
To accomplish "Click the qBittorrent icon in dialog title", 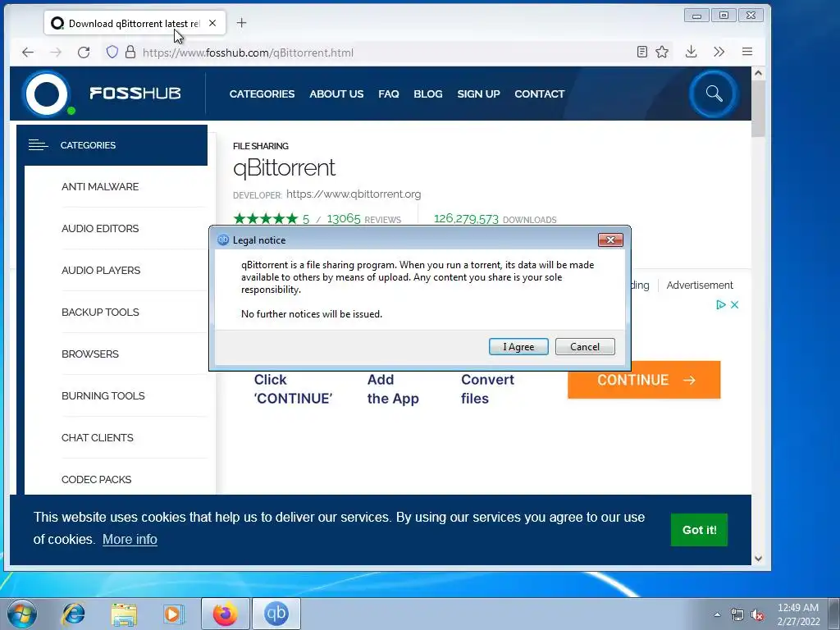I will coord(223,240).
